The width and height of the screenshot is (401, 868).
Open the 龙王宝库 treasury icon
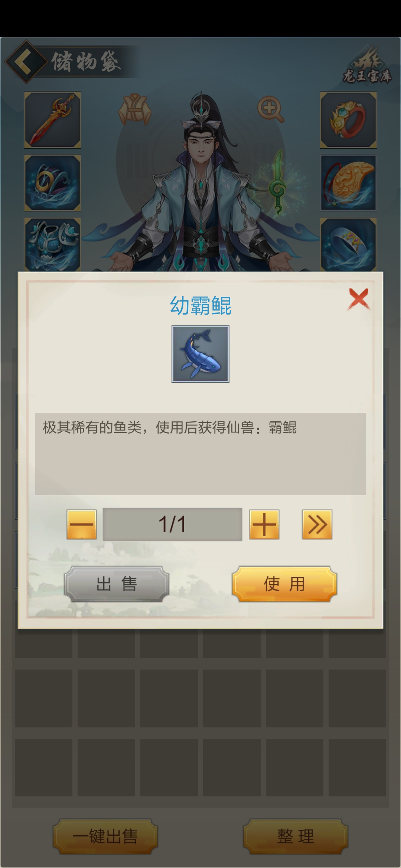tap(367, 65)
